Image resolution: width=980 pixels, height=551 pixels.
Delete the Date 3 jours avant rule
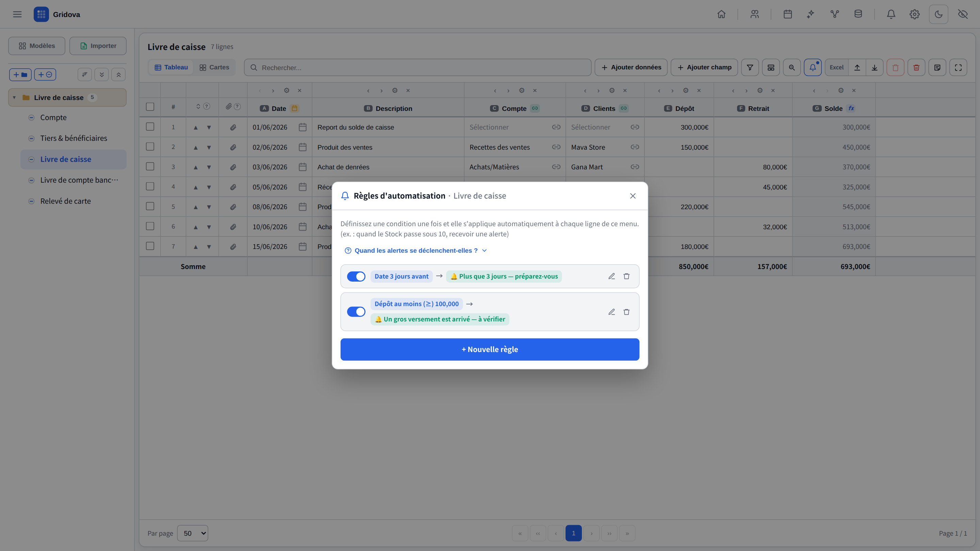click(626, 277)
